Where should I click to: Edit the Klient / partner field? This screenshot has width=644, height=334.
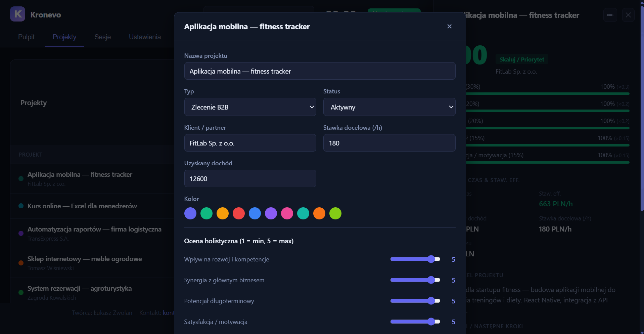point(250,143)
